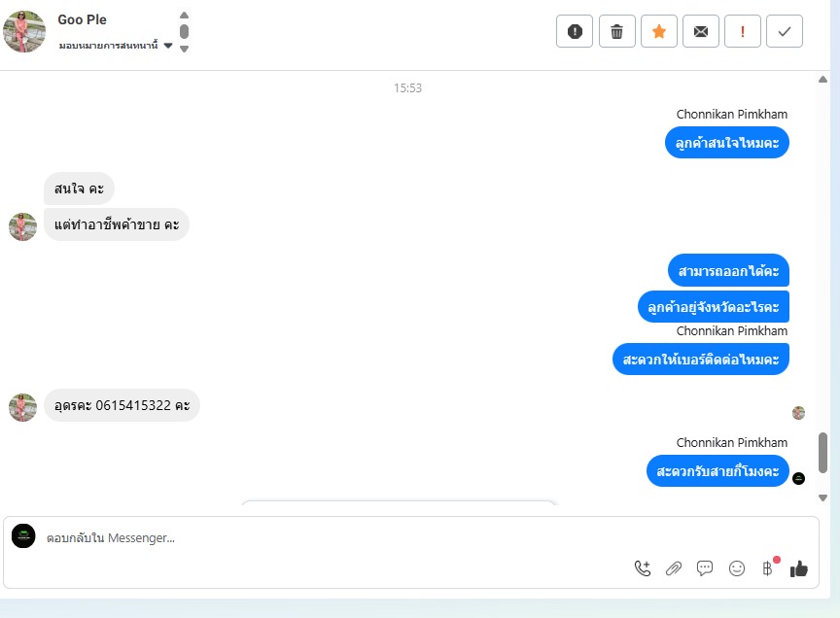Open the baht payment request icon

click(x=768, y=568)
